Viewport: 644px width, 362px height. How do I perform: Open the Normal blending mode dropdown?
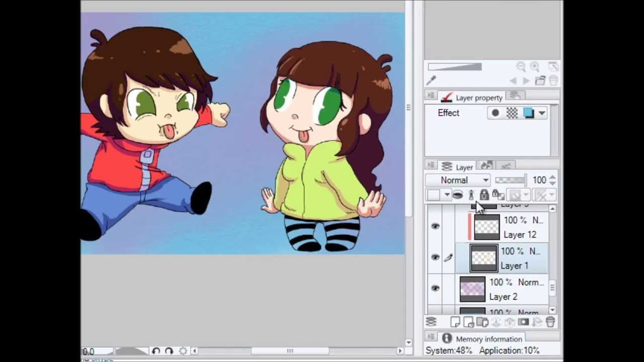(x=458, y=180)
